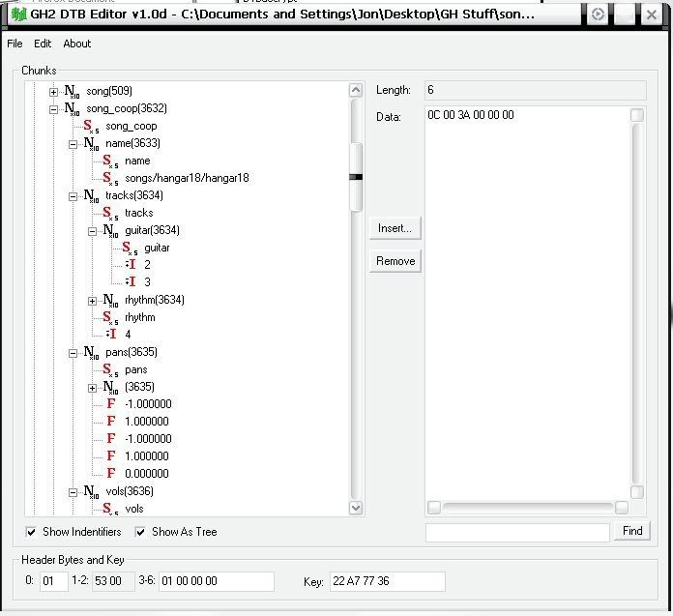Click the node icon beside song_coop(3632)
Screen dimensions: 673x616
click(72, 108)
